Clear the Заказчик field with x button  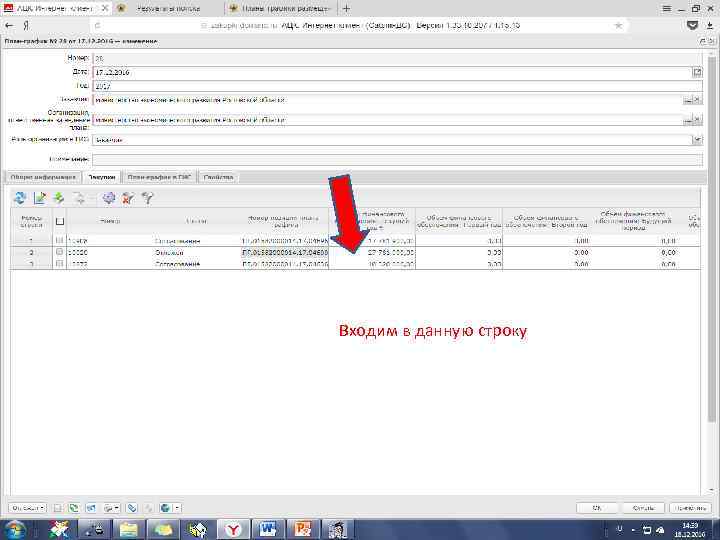698,100
